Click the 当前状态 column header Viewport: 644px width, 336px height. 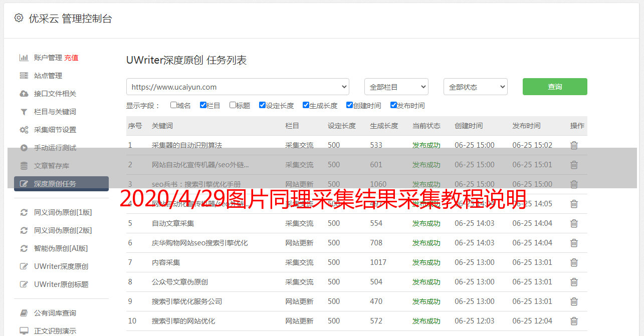click(426, 126)
